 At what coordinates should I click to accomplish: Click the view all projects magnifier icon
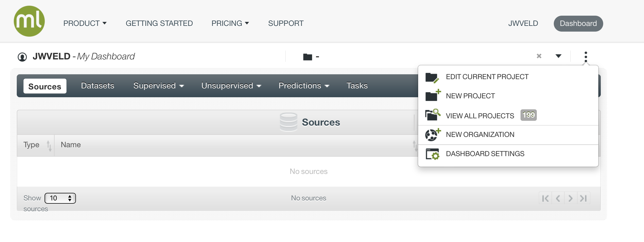pos(433,115)
